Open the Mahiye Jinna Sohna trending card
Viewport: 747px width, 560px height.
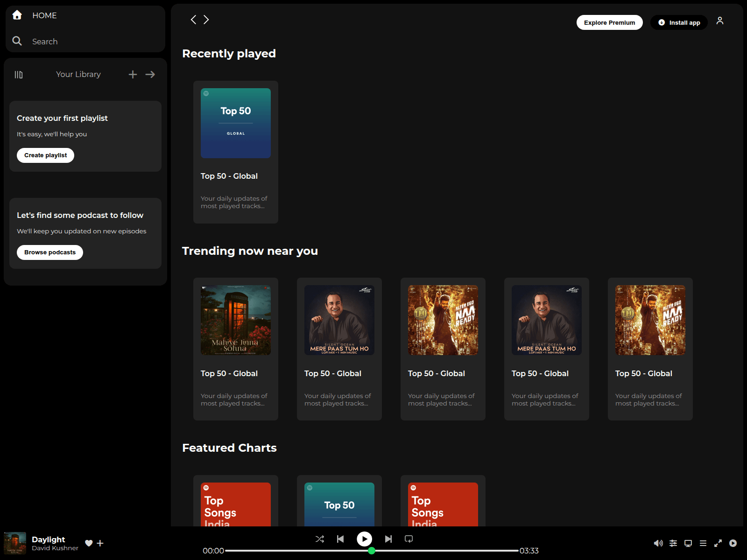pos(236,349)
